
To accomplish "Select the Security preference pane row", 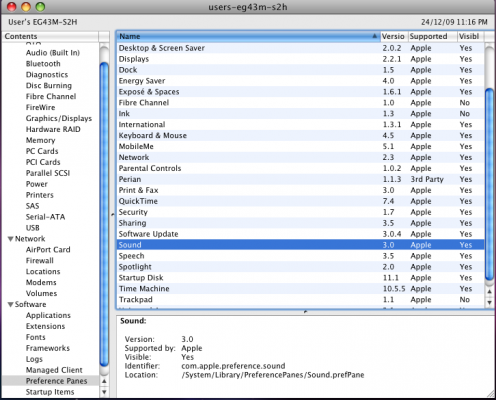I will (300, 212).
